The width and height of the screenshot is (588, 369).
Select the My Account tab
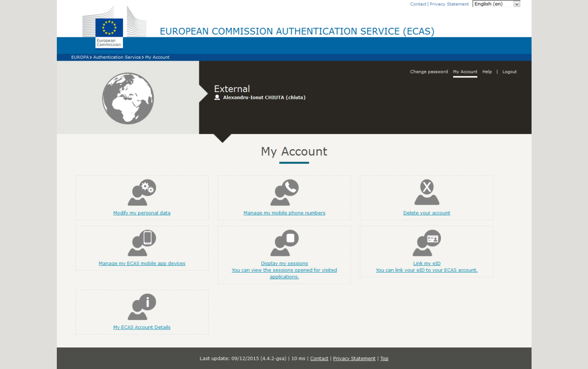click(465, 71)
